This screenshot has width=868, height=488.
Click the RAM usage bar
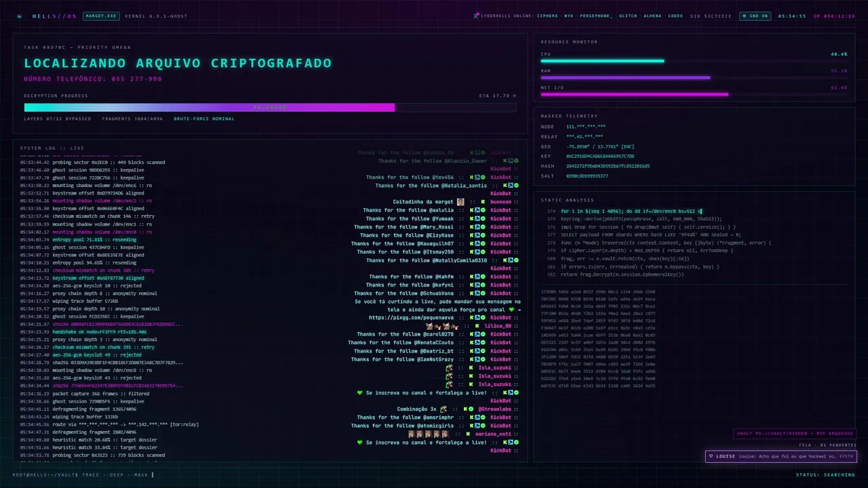[x=694, y=77]
